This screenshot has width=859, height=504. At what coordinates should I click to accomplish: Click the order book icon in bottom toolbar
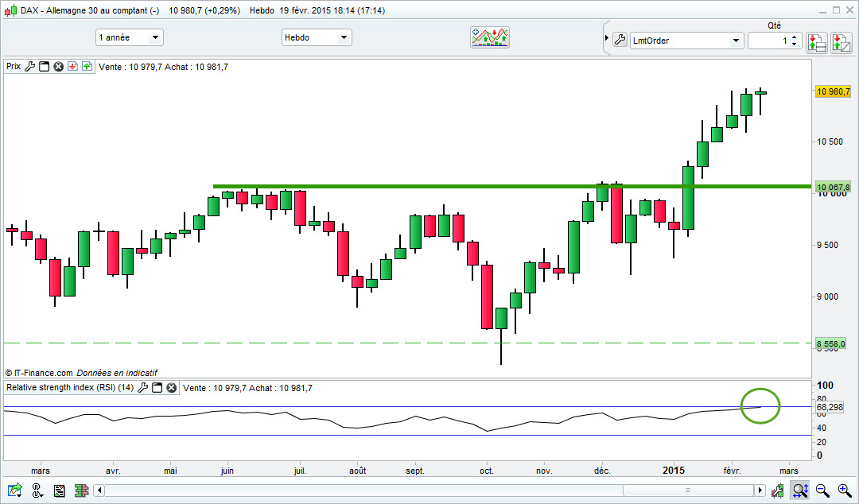click(x=82, y=490)
